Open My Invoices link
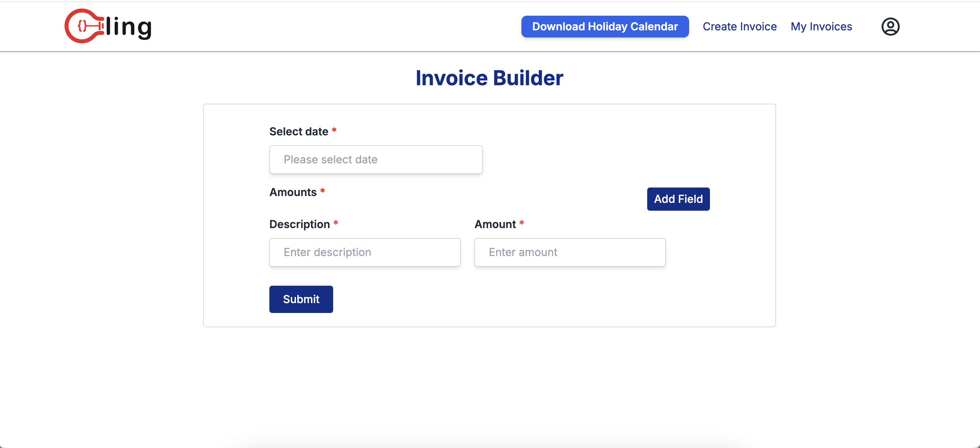This screenshot has width=980, height=448. (x=821, y=27)
